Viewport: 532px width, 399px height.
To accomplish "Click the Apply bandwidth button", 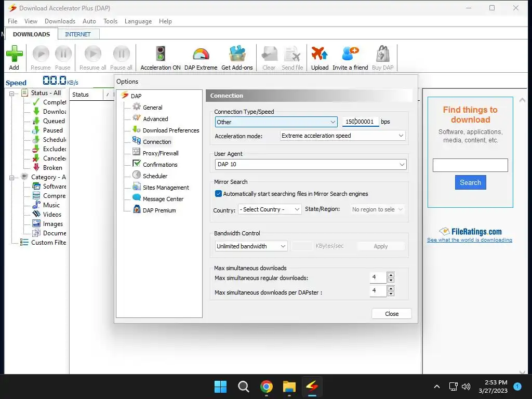I will pos(381,246).
